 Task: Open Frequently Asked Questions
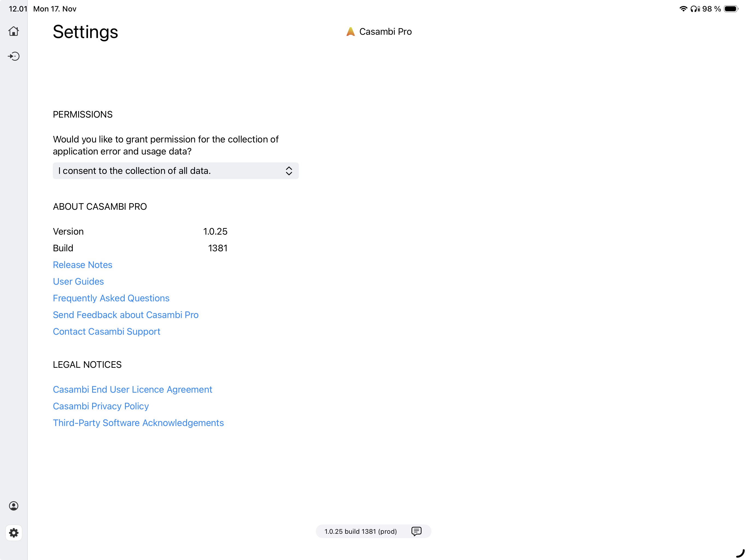pos(111,298)
